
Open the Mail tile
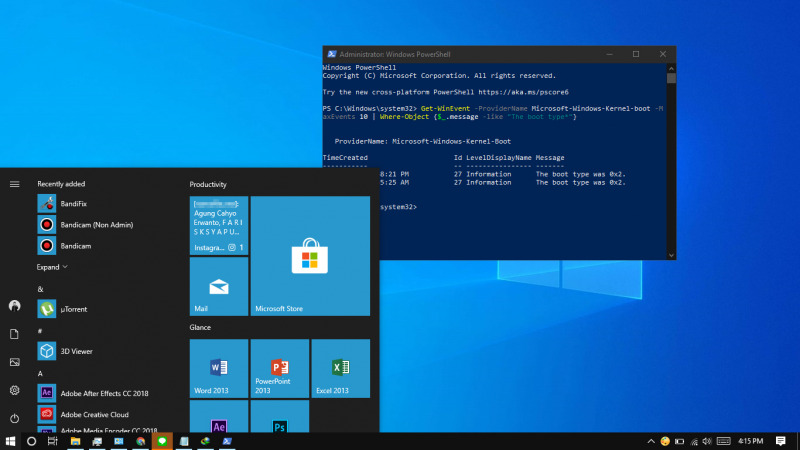[x=219, y=286]
